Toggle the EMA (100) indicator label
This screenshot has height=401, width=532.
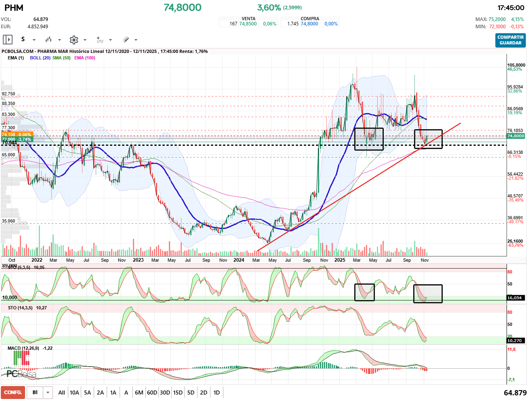(x=85, y=58)
